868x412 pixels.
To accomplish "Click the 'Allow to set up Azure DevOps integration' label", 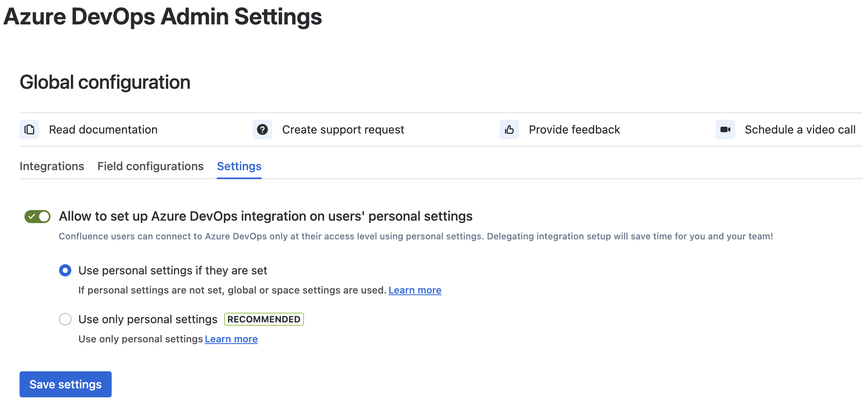I will (266, 216).
